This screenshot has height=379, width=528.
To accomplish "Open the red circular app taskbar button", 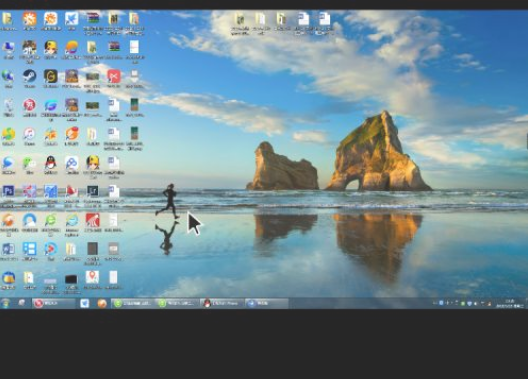I will point(53,303).
